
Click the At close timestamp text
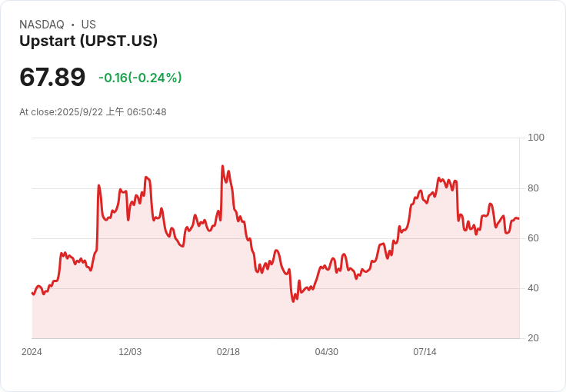pos(93,112)
